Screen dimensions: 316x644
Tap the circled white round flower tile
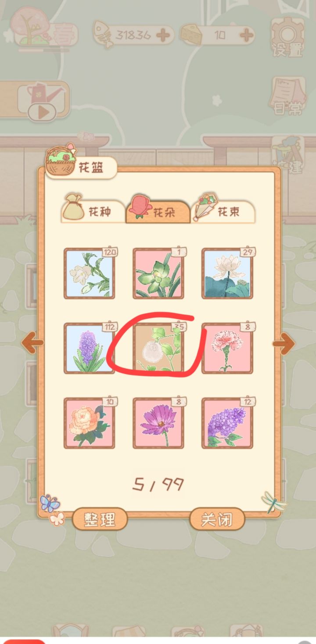pos(158,349)
